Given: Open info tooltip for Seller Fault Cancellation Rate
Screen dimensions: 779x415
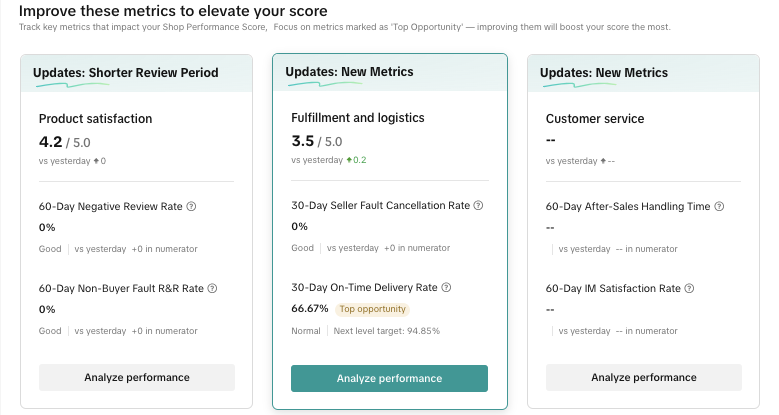Looking at the screenshot, I should coord(478,206).
